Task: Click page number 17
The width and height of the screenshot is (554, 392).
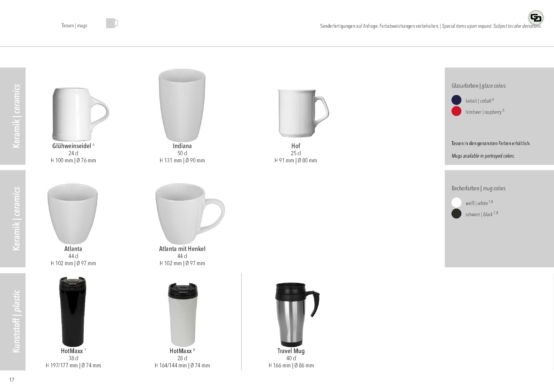Action: pyautogui.click(x=12, y=380)
